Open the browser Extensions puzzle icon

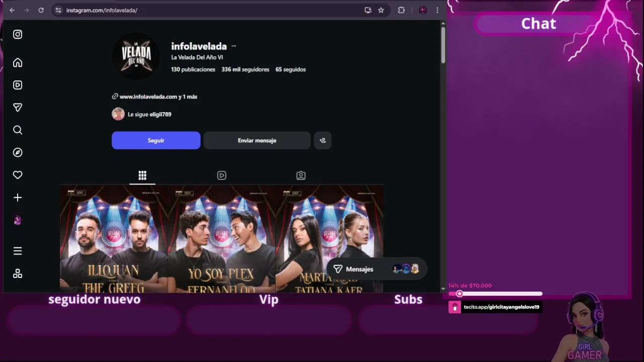(401, 10)
